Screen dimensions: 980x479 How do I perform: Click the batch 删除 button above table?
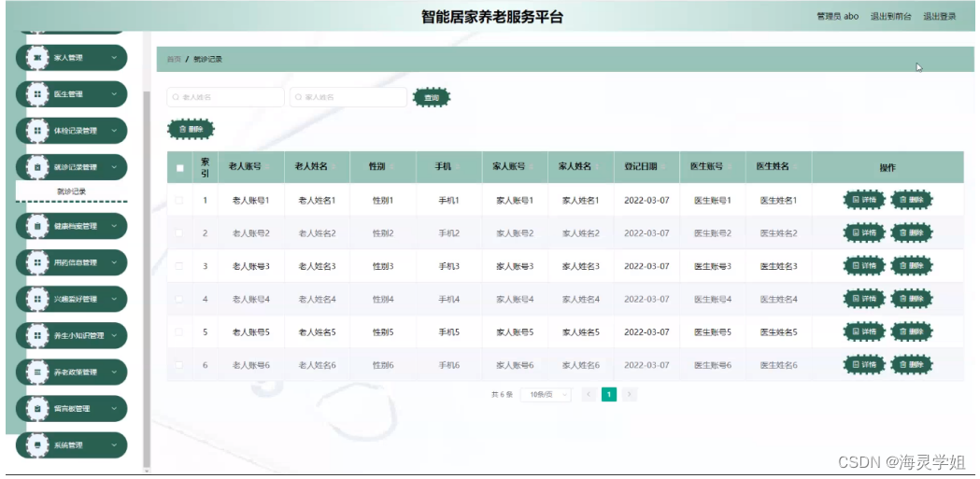(x=191, y=129)
